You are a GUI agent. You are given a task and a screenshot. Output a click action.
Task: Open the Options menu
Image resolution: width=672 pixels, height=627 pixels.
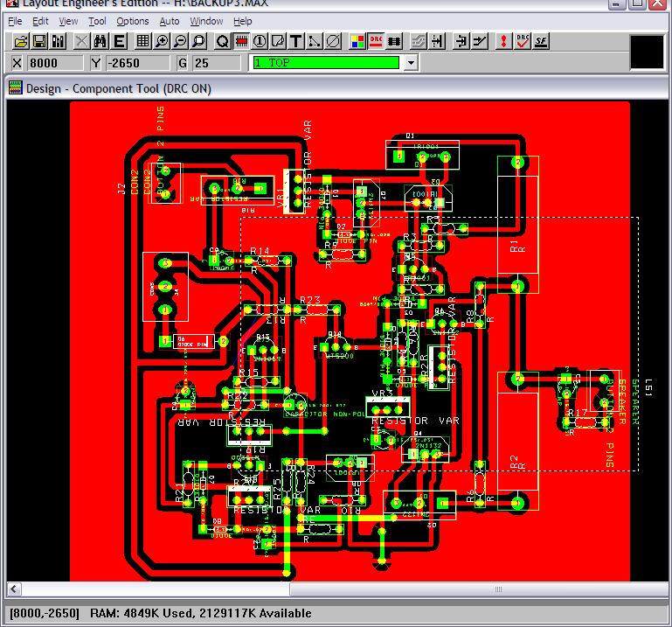click(132, 21)
